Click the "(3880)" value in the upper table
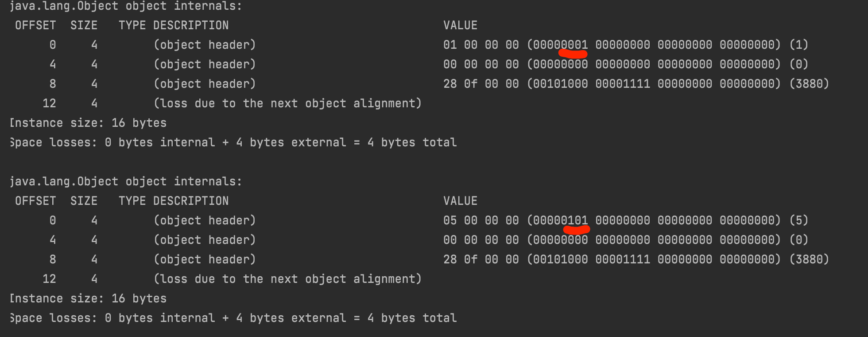Screen dimensions: 868x337 809,84
